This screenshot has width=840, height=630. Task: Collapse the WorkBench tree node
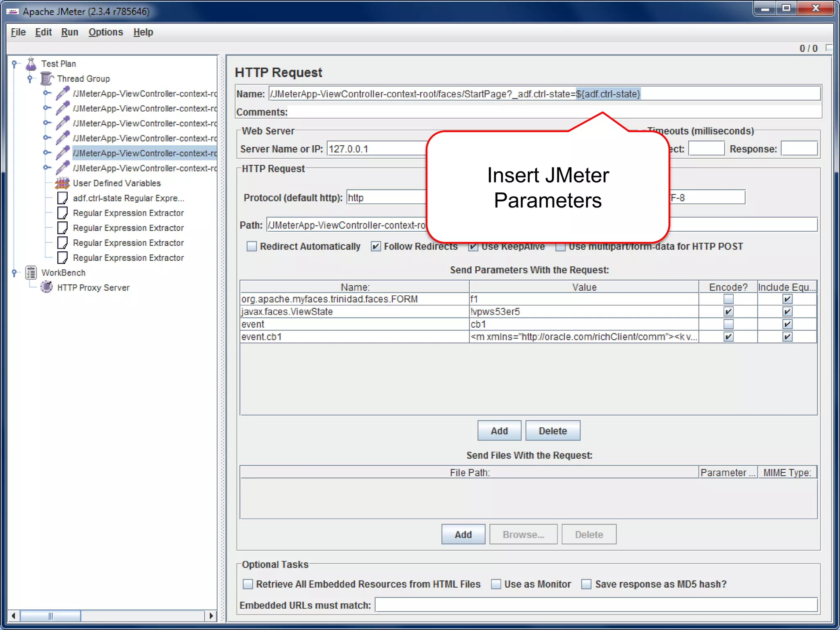tap(14, 273)
